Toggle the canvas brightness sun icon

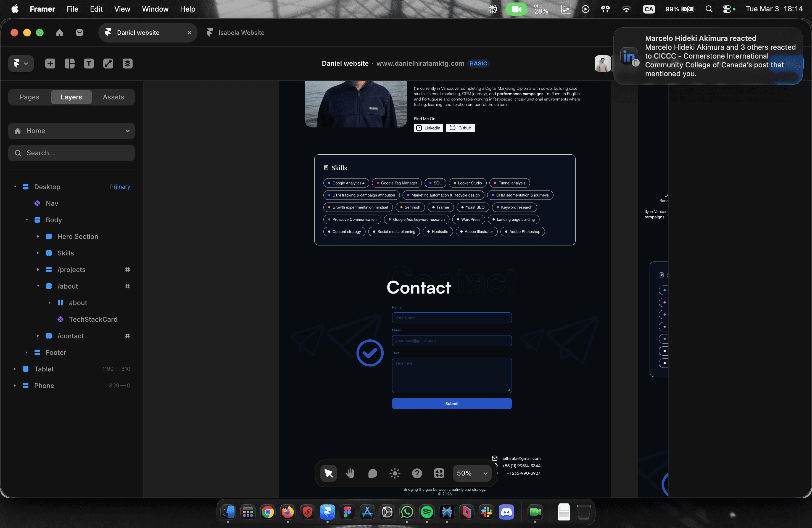[395, 473]
